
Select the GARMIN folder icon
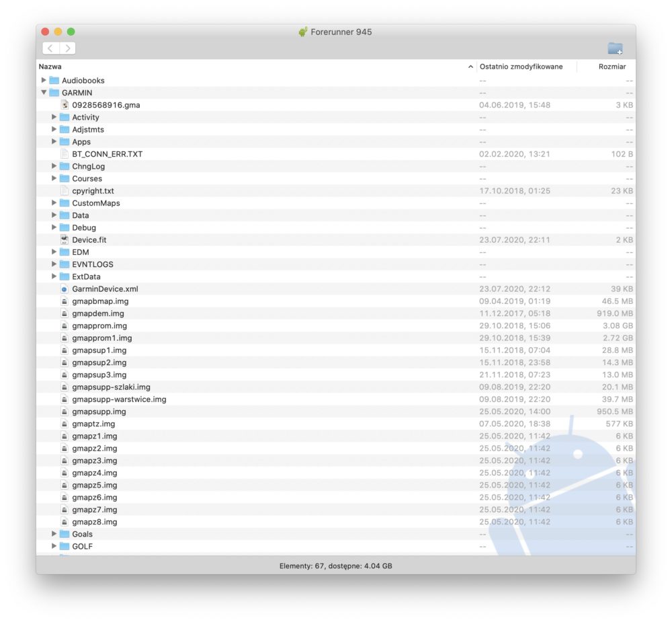54,93
